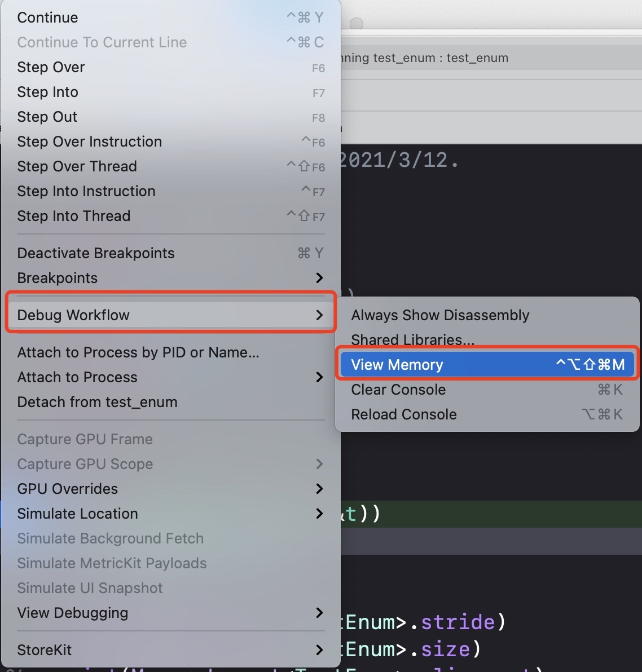Open View Debugging submenu
This screenshot has height=672, width=642.
coord(171,613)
